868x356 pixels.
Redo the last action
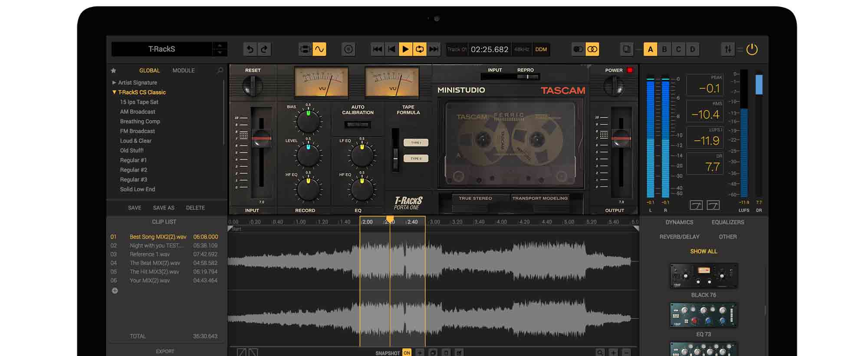point(264,49)
